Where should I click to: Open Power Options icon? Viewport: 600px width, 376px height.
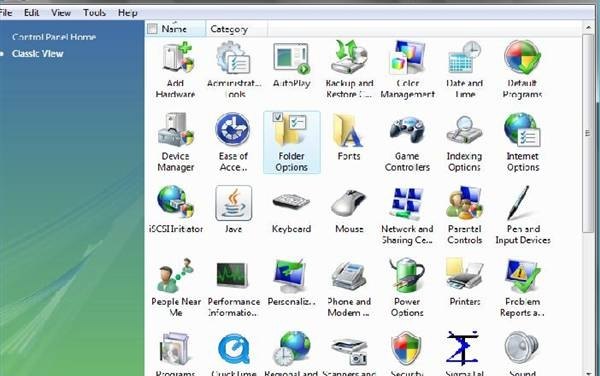click(x=407, y=276)
